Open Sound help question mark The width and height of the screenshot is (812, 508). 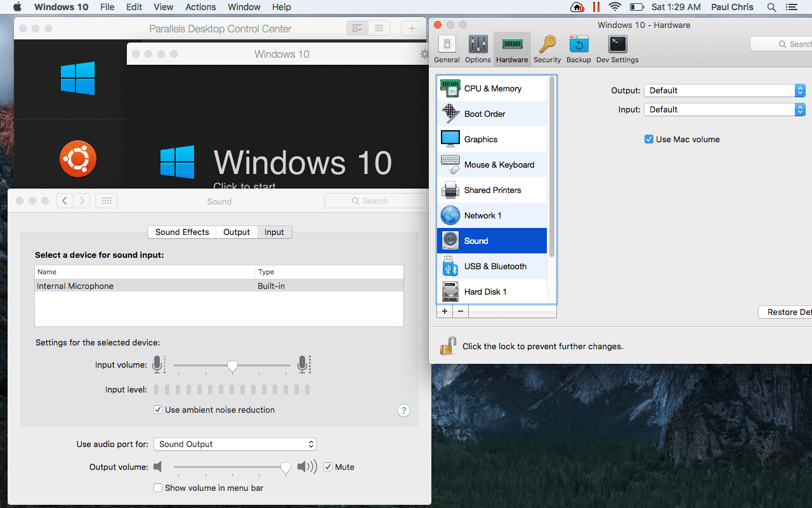(x=403, y=410)
